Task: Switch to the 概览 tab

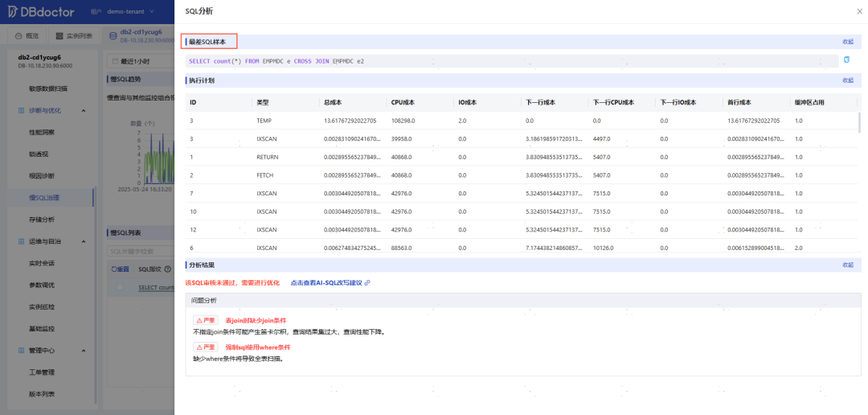Action: pos(27,36)
